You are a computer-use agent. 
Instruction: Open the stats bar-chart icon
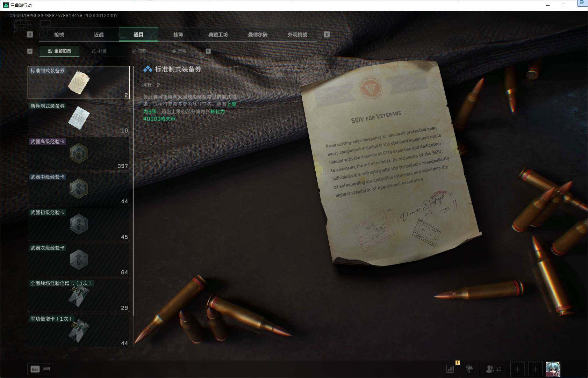click(450, 369)
